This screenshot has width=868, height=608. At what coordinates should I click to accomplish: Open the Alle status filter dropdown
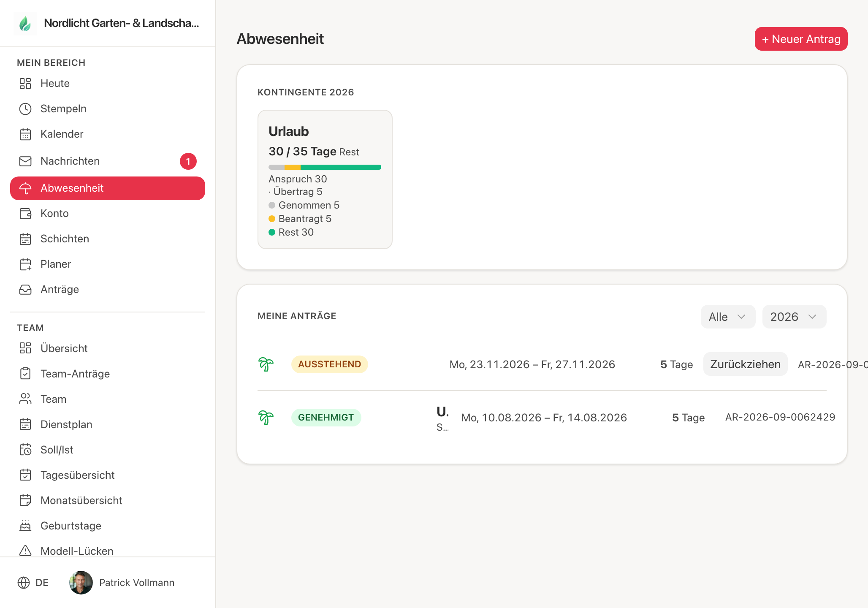coord(728,317)
